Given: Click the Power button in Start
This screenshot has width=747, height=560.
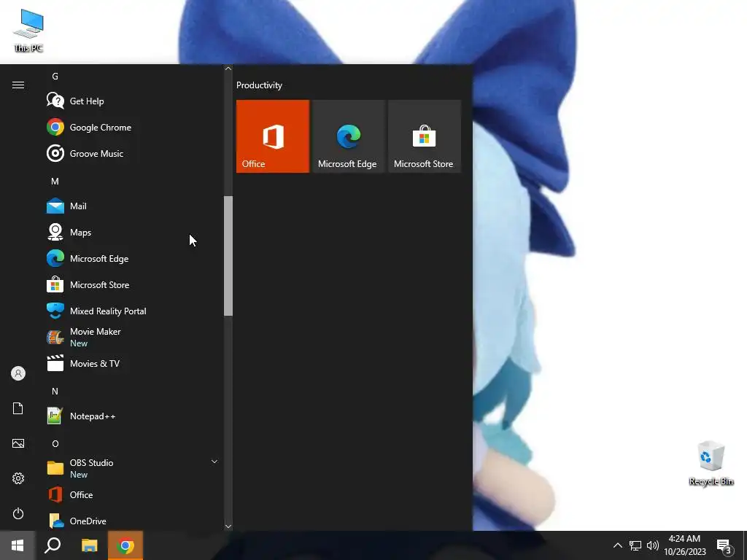Looking at the screenshot, I should pyautogui.click(x=18, y=513).
